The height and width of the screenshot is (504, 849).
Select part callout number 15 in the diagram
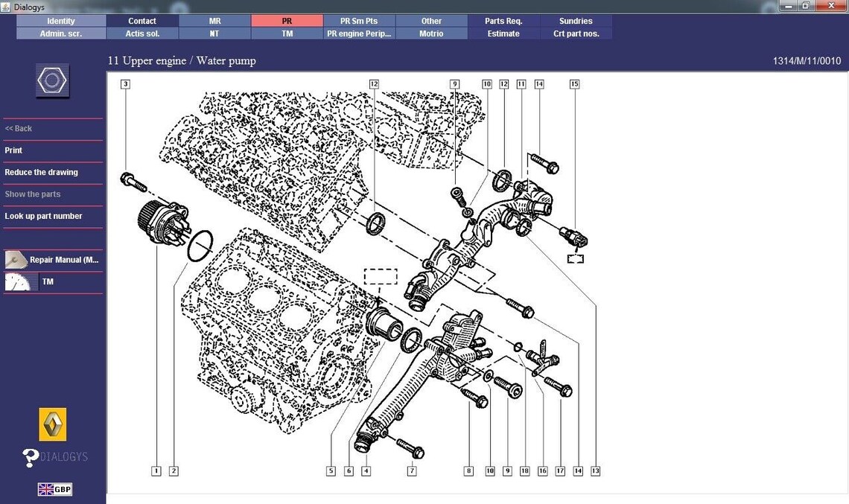(574, 84)
